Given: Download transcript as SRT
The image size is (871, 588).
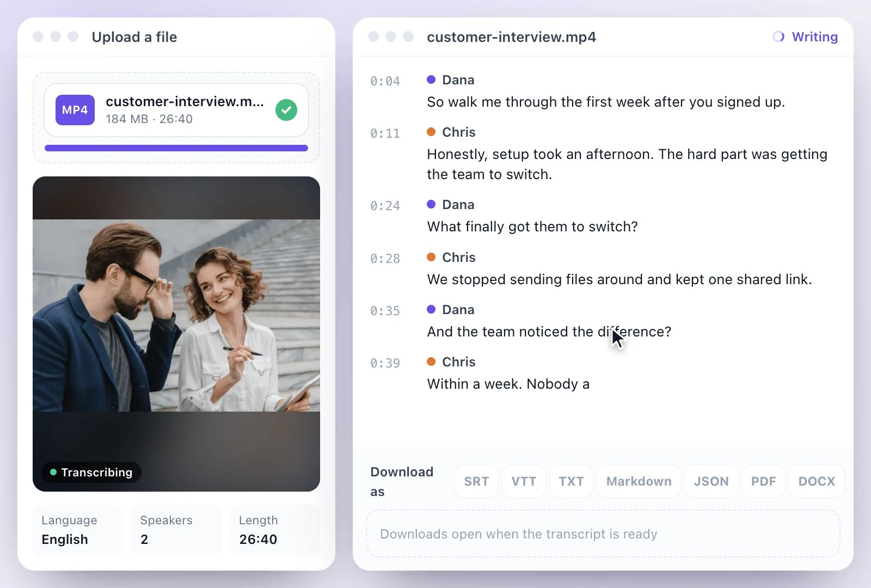Looking at the screenshot, I should pos(476,481).
